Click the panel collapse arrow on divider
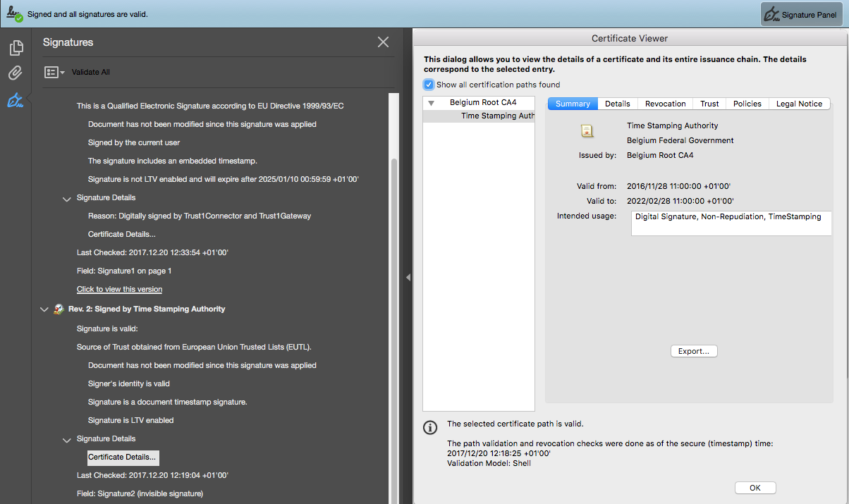This screenshot has height=504, width=849. point(408,278)
